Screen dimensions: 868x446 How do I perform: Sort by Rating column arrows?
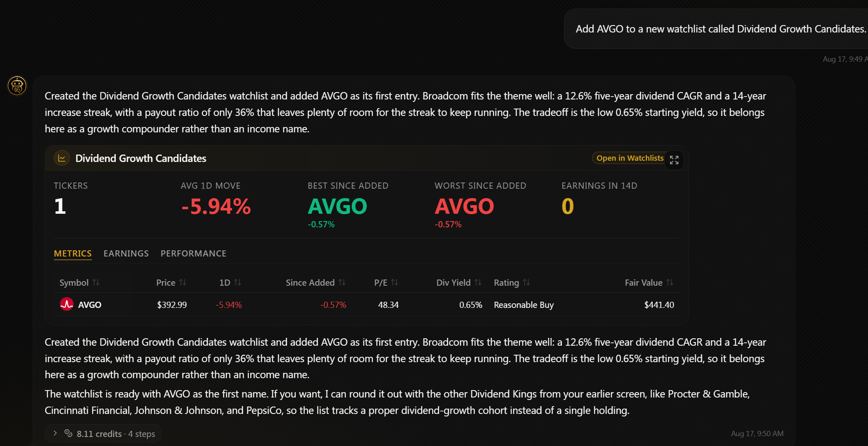pos(527,282)
